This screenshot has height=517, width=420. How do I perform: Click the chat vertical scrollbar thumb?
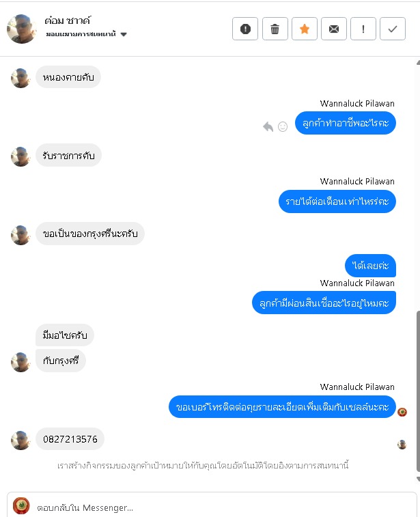point(418,391)
